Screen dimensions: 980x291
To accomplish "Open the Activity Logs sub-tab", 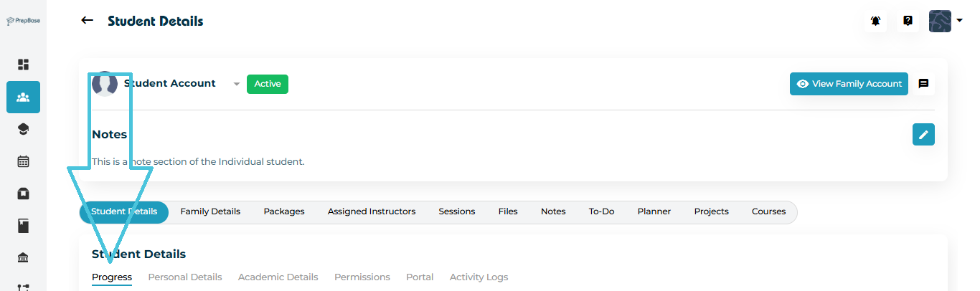I will point(479,277).
